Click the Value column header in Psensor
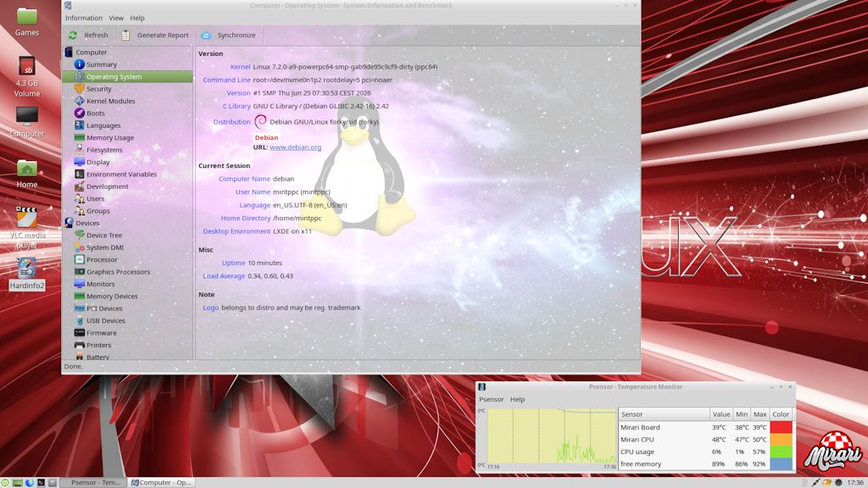The width and height of the screenshot is (868, 488). point(721,413)
